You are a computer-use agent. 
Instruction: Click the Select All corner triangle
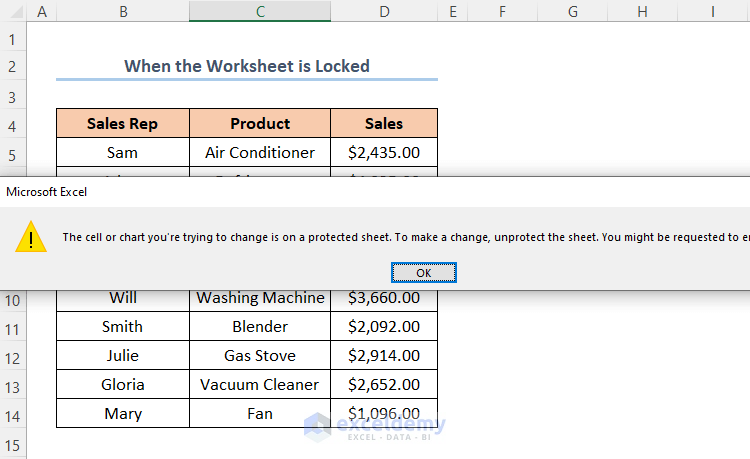click(13, 11)
